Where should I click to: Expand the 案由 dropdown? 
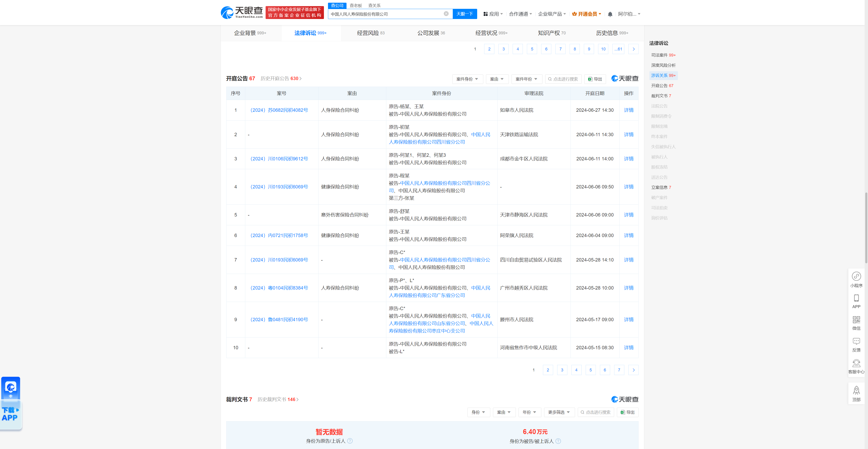pyautogui.click(x=497, y=79)
